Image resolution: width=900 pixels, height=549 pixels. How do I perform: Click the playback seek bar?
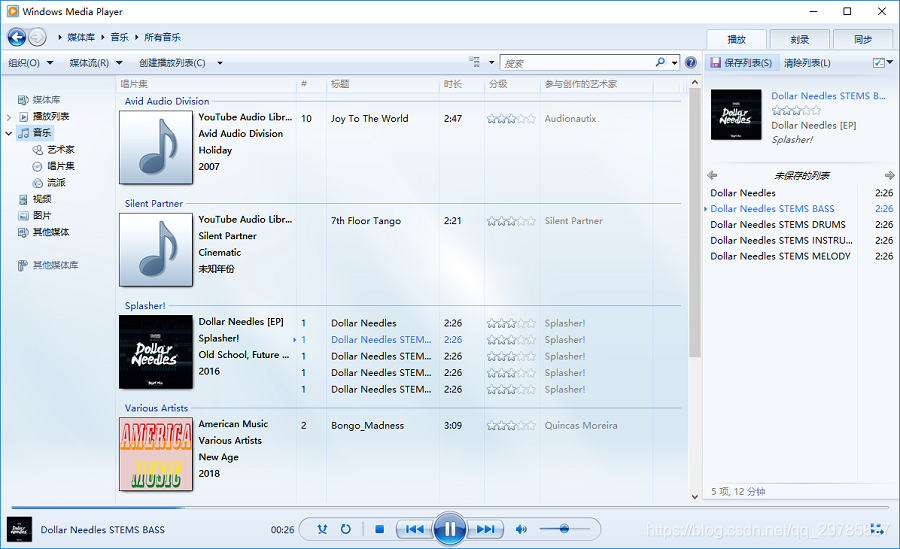pos(449,508)
